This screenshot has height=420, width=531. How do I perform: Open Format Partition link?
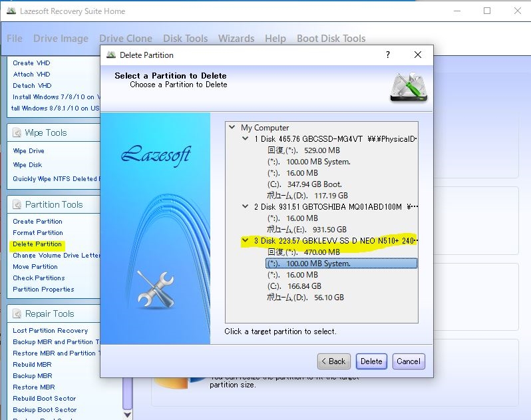tap(38, 233)
